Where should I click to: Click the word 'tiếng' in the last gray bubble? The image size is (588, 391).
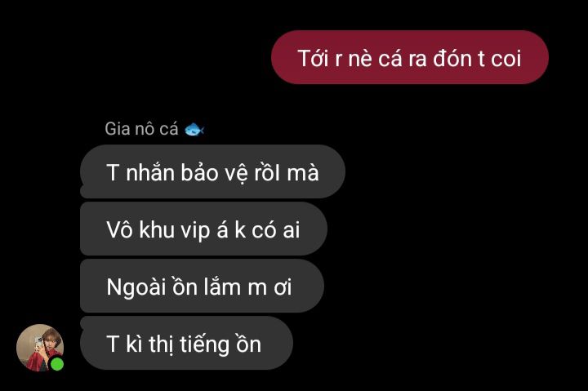tap(204, 345)
